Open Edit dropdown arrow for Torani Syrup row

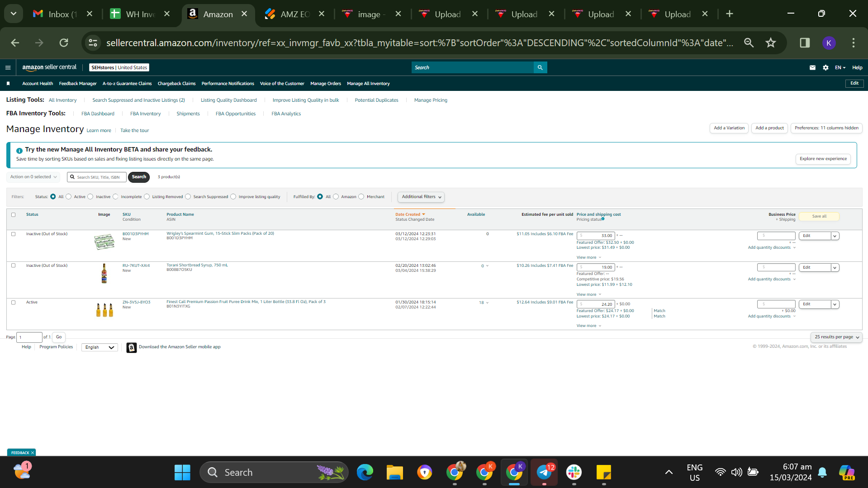coord(835,268)
